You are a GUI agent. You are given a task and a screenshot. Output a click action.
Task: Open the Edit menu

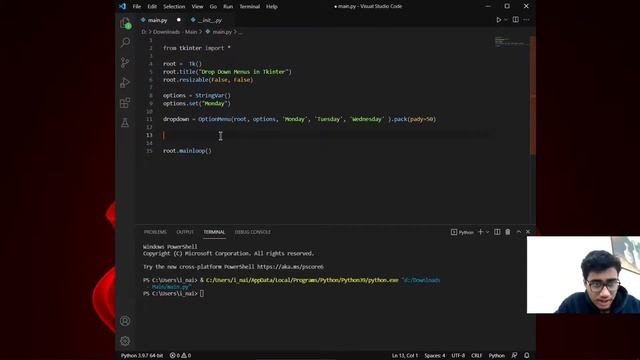[x=152, y=7]
